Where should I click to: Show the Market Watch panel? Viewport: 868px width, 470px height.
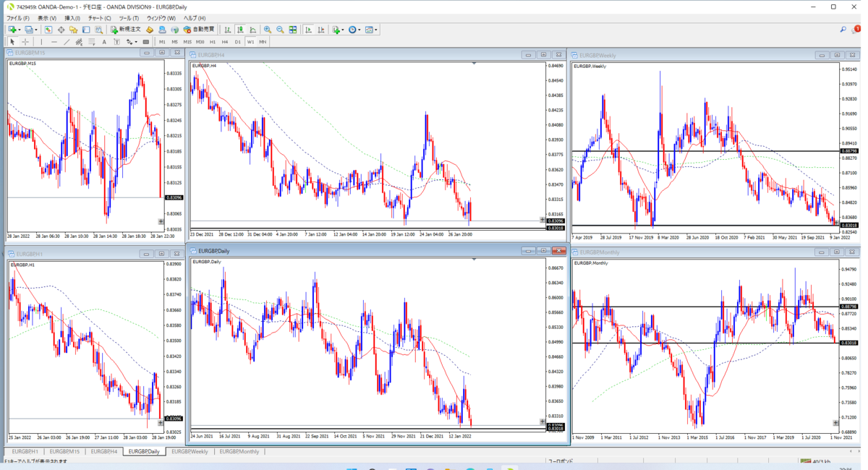(48, 30)
